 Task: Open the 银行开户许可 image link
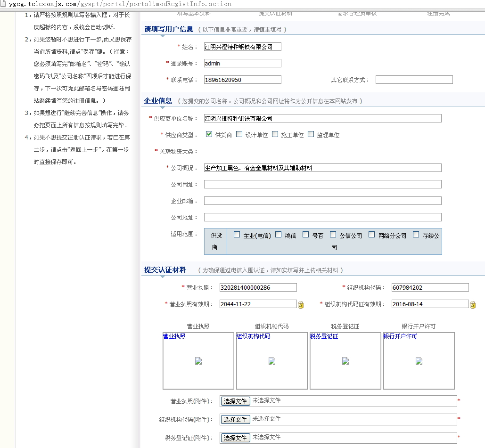pos(400,336)
